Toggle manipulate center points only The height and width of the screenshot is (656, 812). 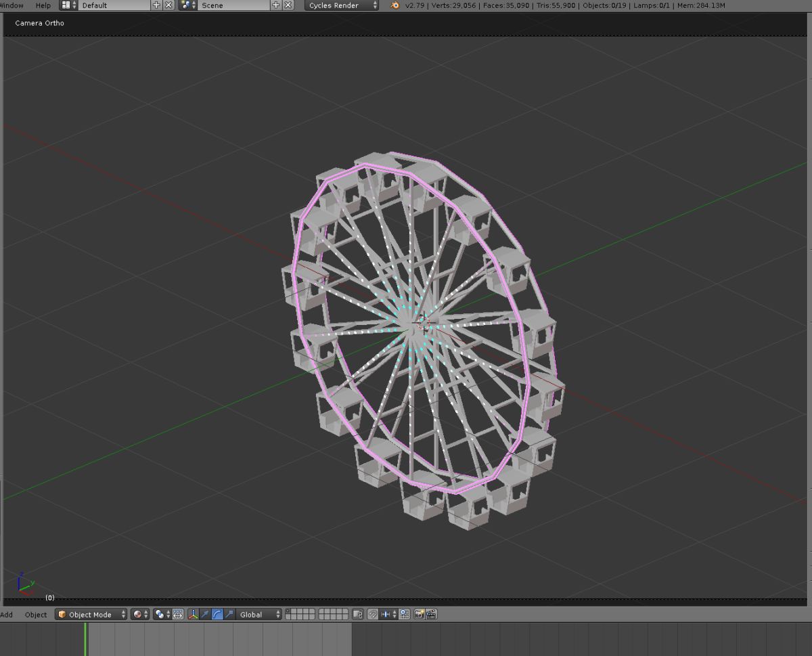point(178,615)
